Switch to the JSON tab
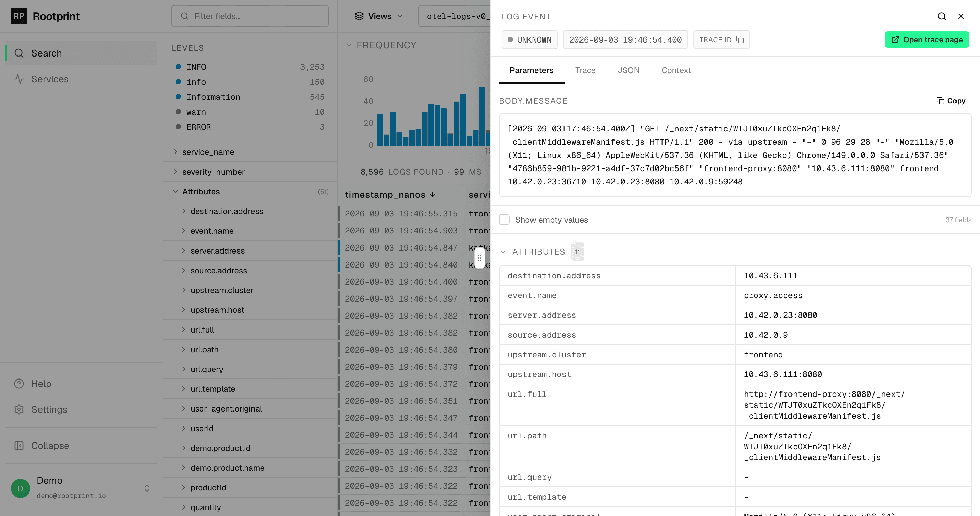This screenshot has height=516, width=980. pos(628,70)
